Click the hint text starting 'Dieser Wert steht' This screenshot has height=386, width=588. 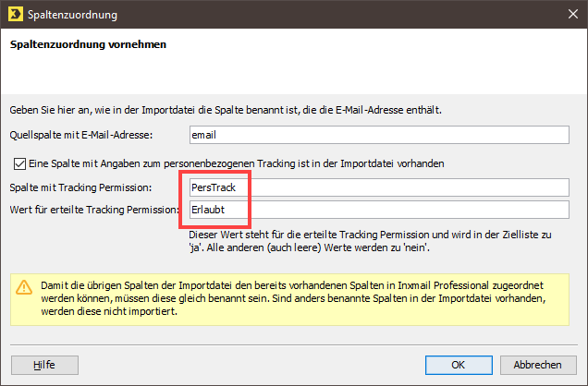click(370, 241)
